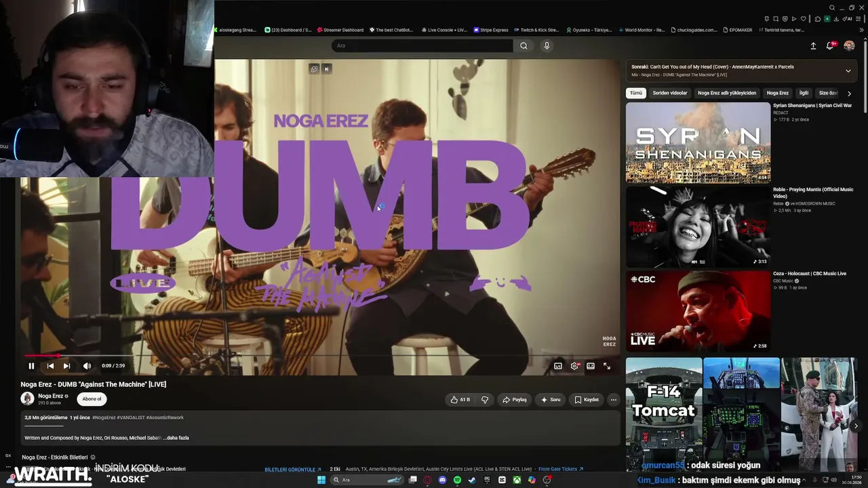Open the #NogaErez hashtag

click(x=104, y=418)
